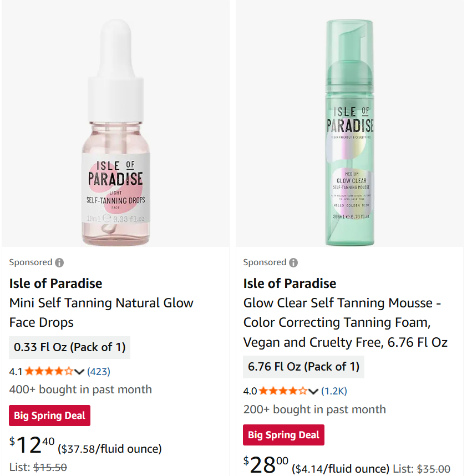Viewport: 467px width, 476px height.
Task: Click the Sponsored info icon on mousse listing
Action: [293, 262]
